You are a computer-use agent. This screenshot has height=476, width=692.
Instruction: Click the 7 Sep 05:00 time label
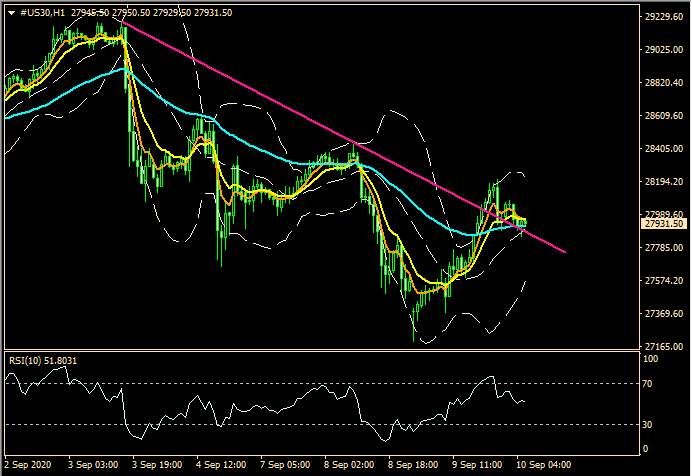point(286,465)
